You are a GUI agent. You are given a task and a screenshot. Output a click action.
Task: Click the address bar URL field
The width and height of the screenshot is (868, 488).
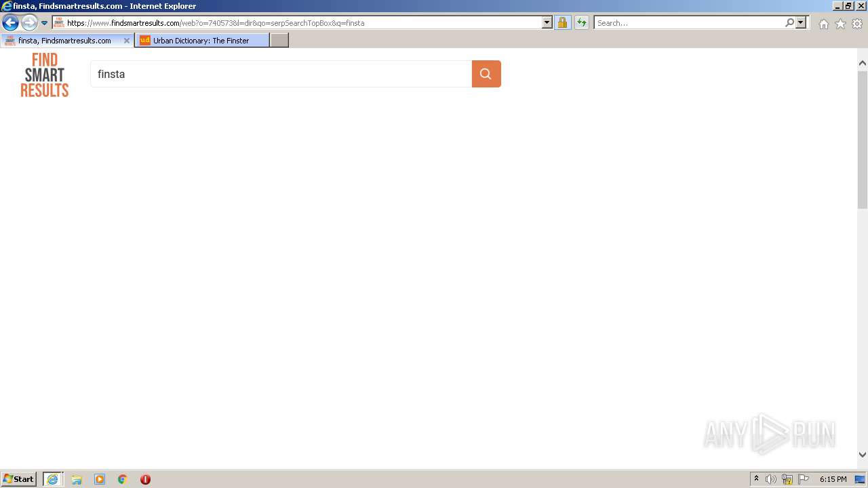(297, 22)
